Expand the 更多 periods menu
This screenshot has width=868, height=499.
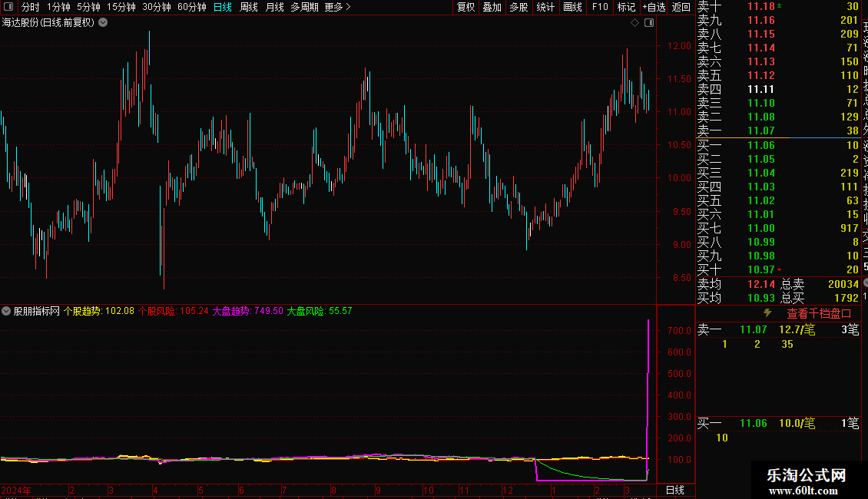pyautogui.click(x=337, y=7)
